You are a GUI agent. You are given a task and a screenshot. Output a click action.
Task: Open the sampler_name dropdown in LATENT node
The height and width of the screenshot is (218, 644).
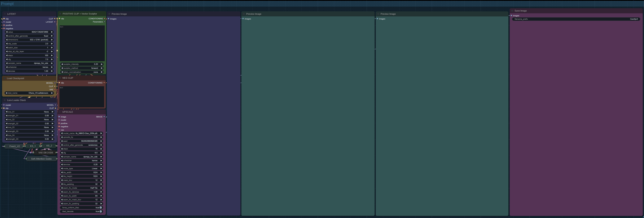click(29, 63)
